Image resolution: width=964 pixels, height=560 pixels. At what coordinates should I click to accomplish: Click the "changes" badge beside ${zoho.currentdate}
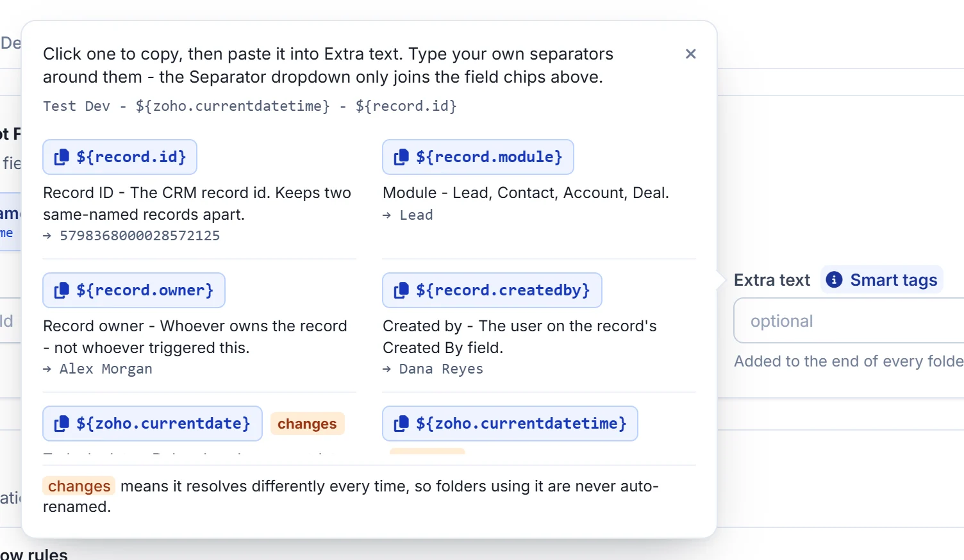click(x=307, y=424)
